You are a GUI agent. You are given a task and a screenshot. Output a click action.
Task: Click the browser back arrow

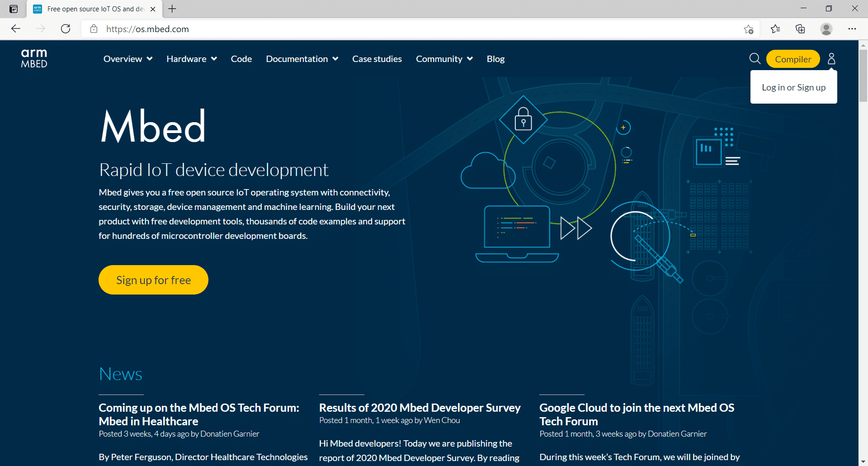click(x=16, y=29)
